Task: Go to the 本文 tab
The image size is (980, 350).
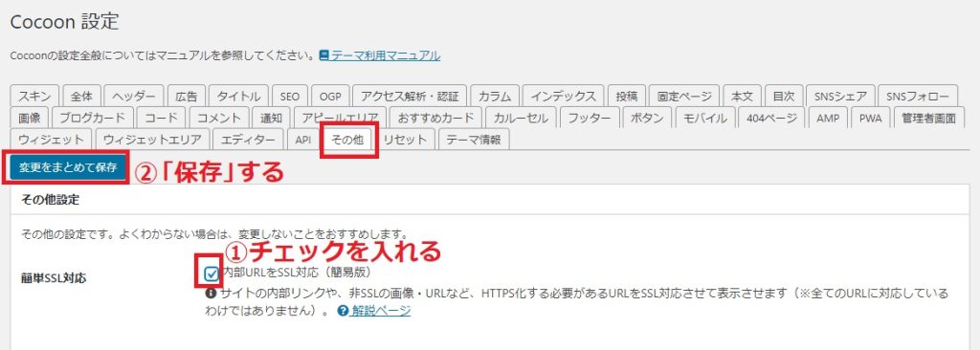Action: [742, 97]
